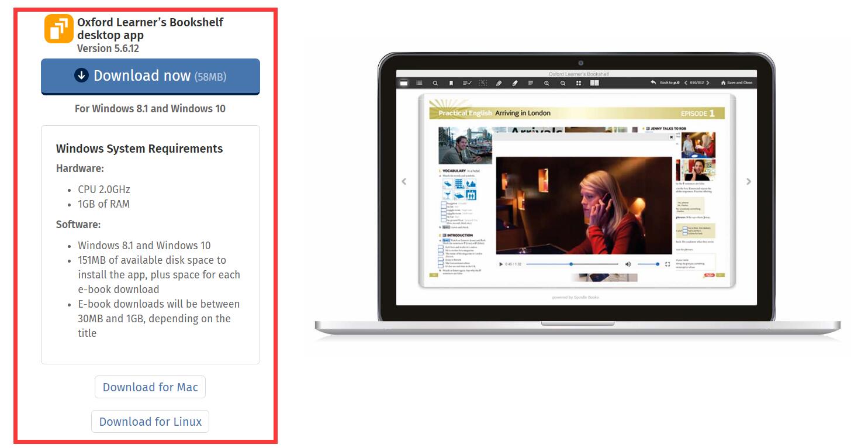Screen dimensions: 868x448
Task: Select the pen tool in laptop toolbar
Action: tap(499, 83)
